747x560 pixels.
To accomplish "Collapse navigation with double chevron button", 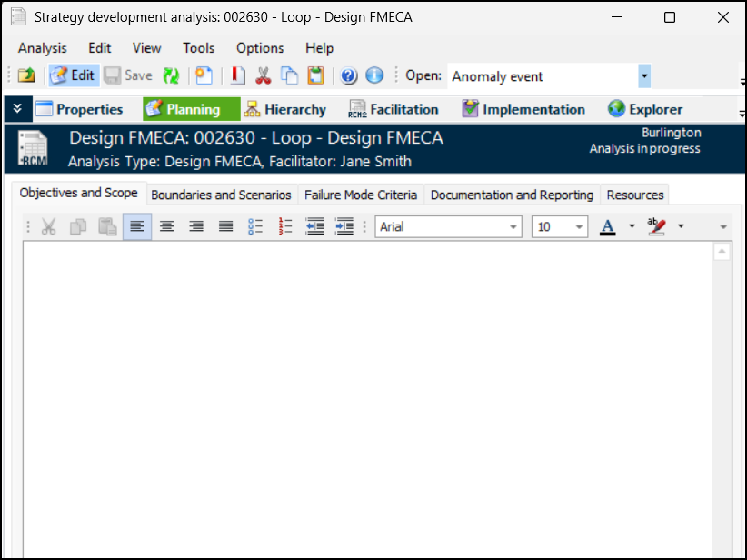I will click(17, 109).
